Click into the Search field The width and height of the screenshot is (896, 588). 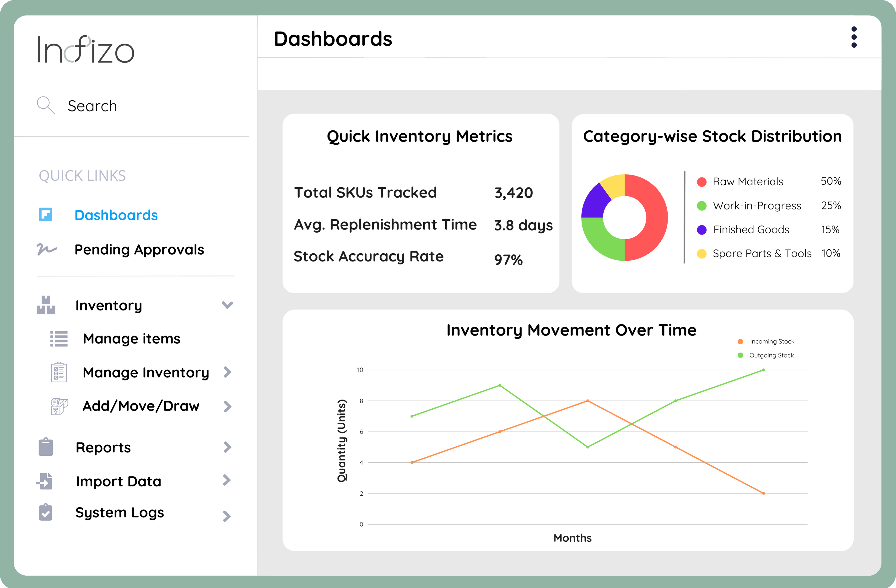pyautogui.click(x=92, y=106)
